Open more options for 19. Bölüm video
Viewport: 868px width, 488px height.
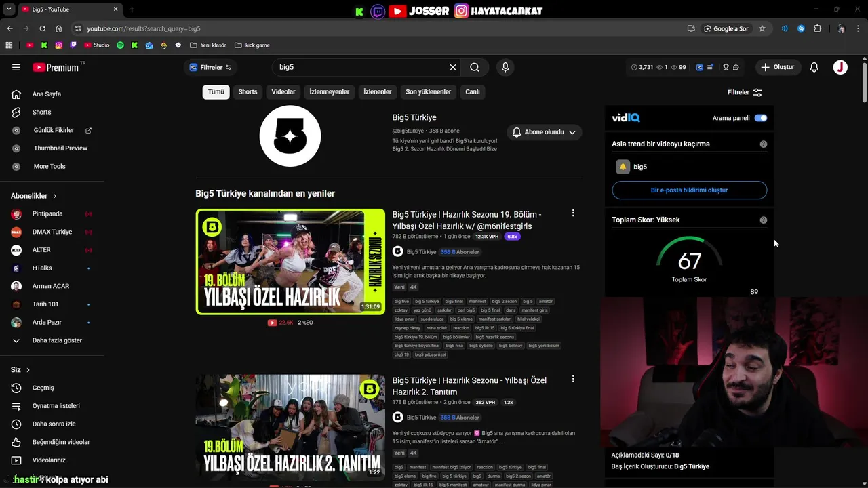coord(573,213)
